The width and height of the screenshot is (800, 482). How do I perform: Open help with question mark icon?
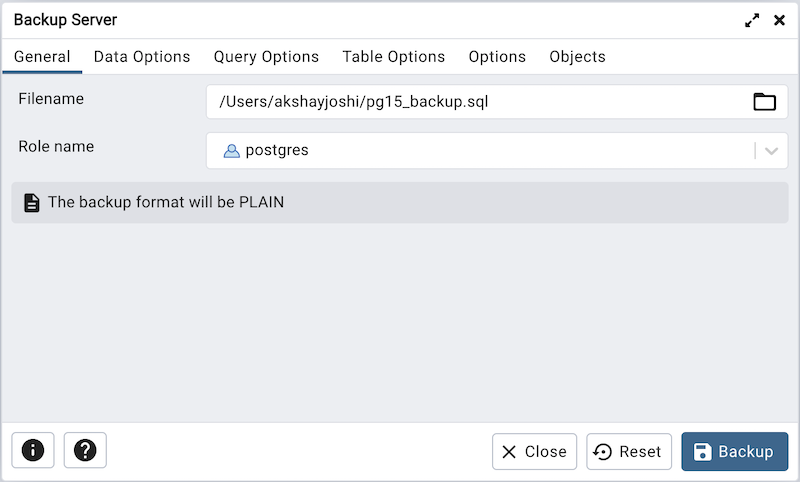click(85, 451)
